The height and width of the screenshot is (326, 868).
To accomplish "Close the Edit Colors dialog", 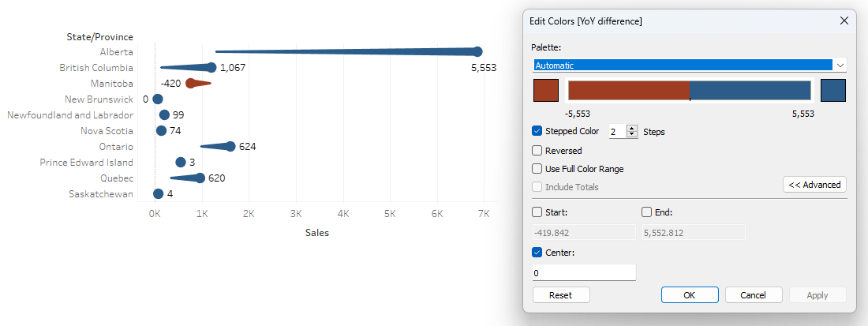I will (844, 21).
